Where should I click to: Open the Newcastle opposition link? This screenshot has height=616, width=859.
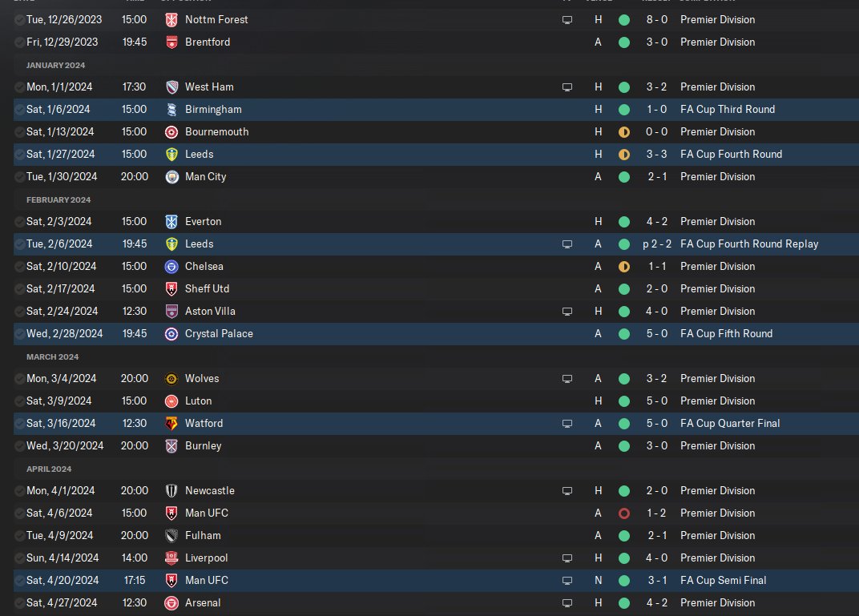tap(209, 490)
